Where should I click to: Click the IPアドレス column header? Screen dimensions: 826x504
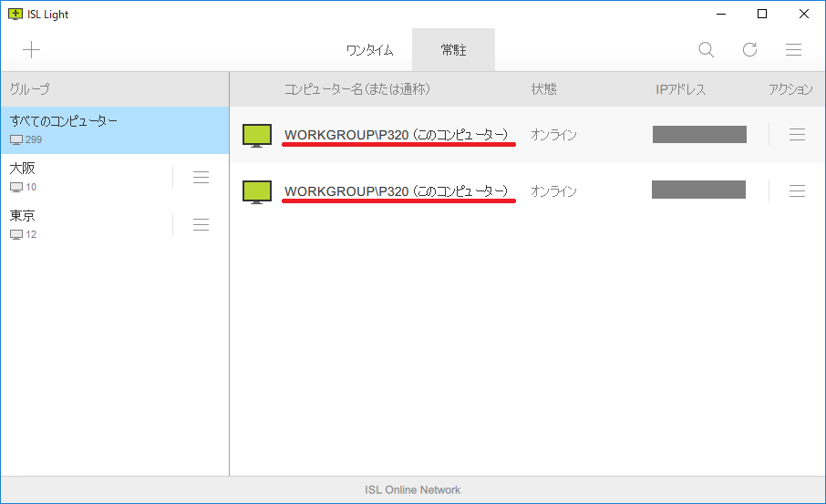point(680,89)
